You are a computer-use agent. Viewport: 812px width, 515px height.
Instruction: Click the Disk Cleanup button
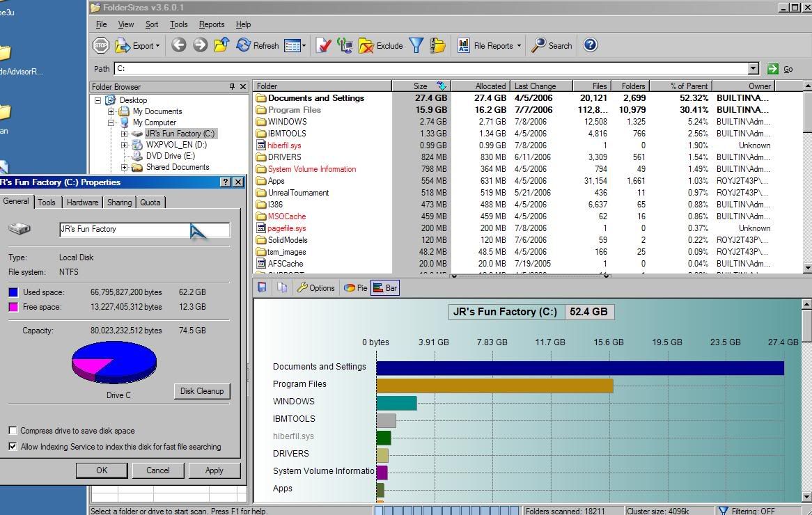click(201, 391)
